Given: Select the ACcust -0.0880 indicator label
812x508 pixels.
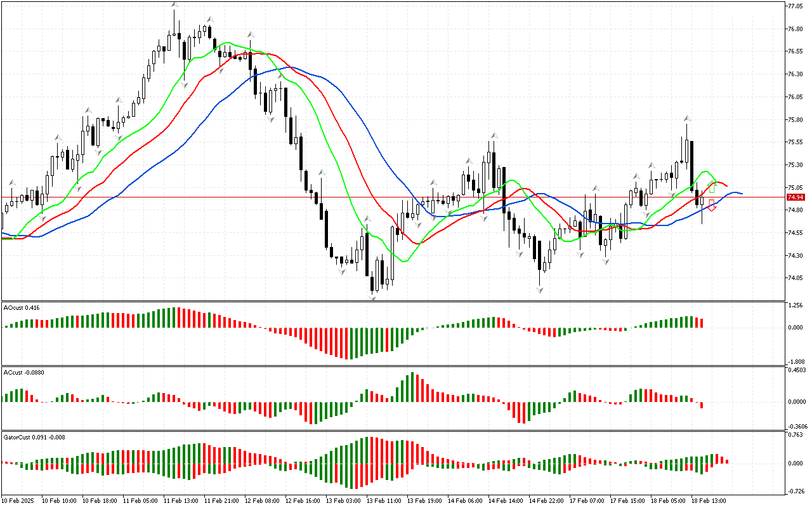Looking at the screenshot, I should [24, 372].
